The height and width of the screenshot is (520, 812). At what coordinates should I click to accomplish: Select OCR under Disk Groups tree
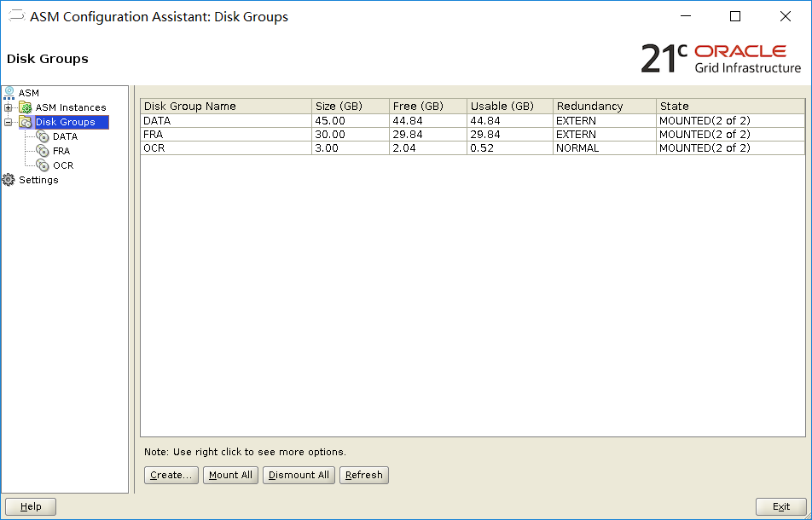(63, 165)
